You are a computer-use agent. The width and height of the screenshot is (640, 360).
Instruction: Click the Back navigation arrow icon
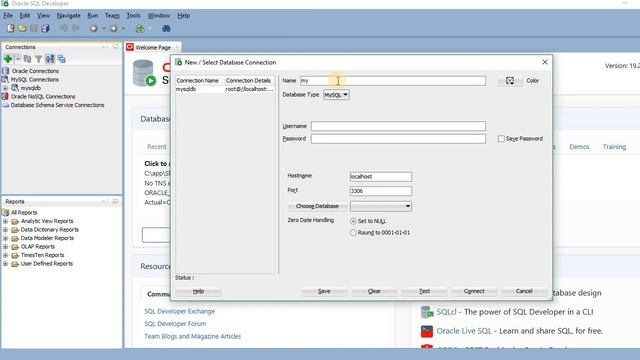coord(94,28)
